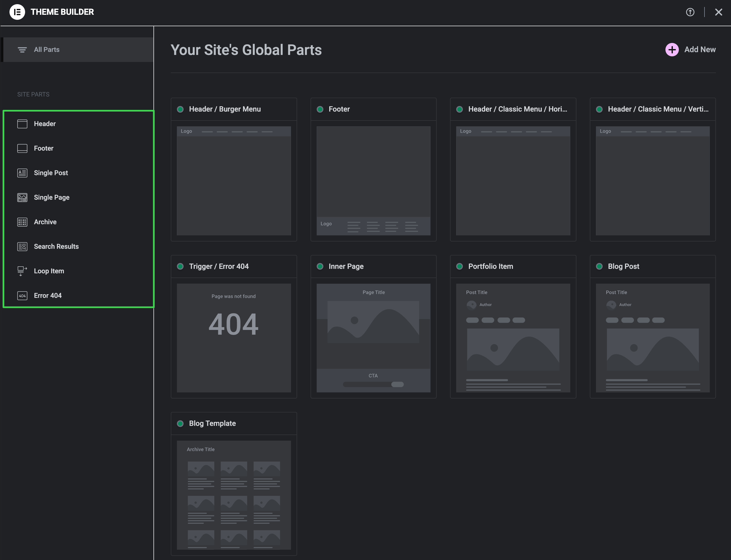Click the Error 404 sidebar icon

click(22, 296)
